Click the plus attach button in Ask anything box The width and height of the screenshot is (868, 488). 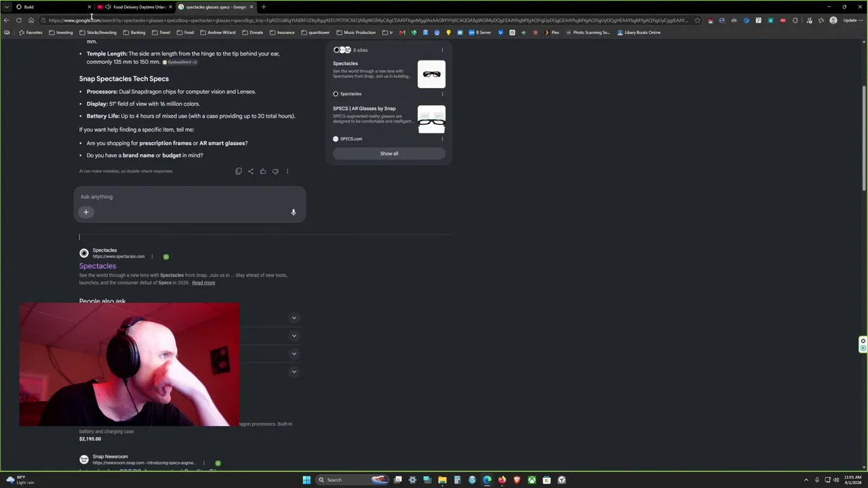(x=85, y=212)
